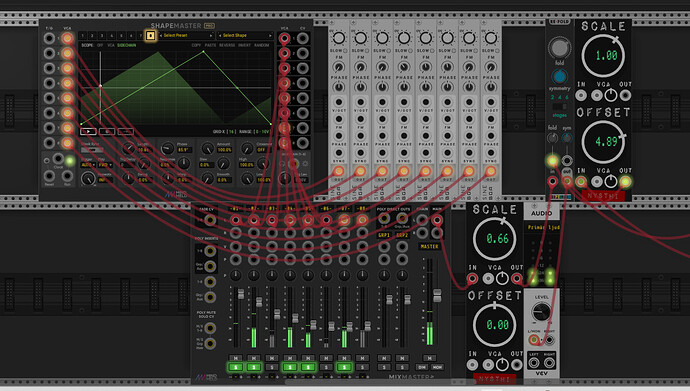Select channel 1 in ShapeMaster
The height and width of the screenshot is (391, 690).
click(x=83, y=36)
